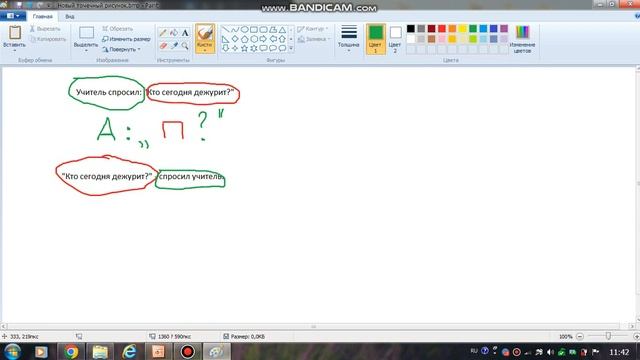Open Internet Explorer from the taskbar
Image resolution: width=640 pixels, height=360 pixels.
[x=130, y=351]
